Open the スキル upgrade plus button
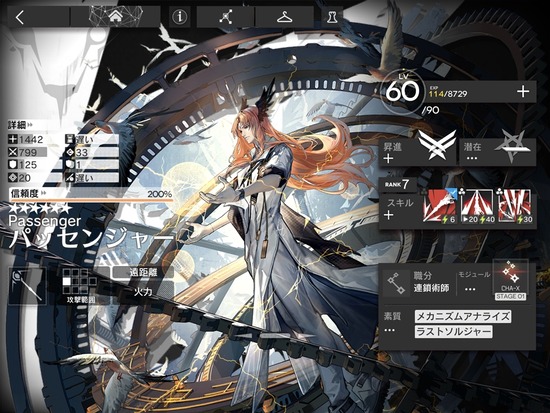 (x=389, y=215)
